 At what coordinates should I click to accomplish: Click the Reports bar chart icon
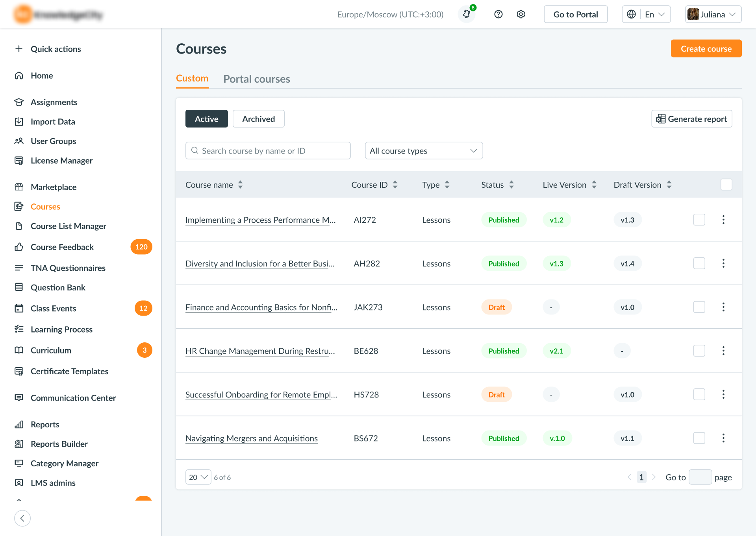click(19, 424)
